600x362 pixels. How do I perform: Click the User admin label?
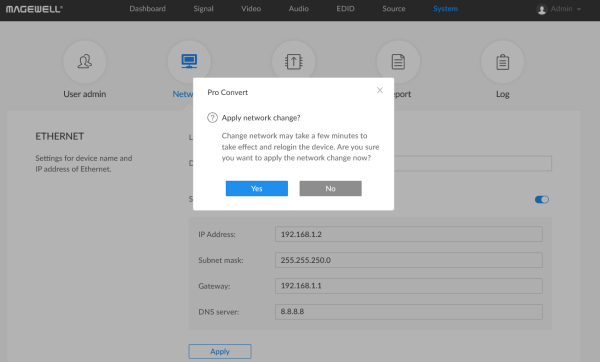click(85, 94)
